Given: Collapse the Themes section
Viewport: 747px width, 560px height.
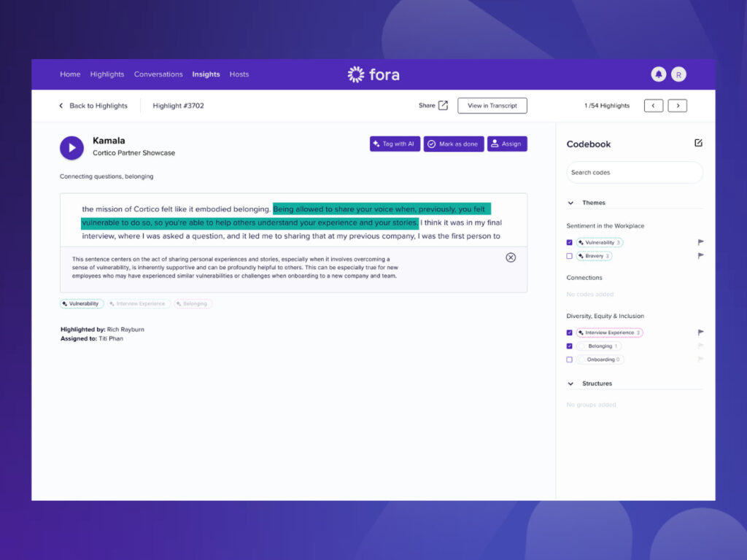Looking at the screenshot, I should (570, 203).
